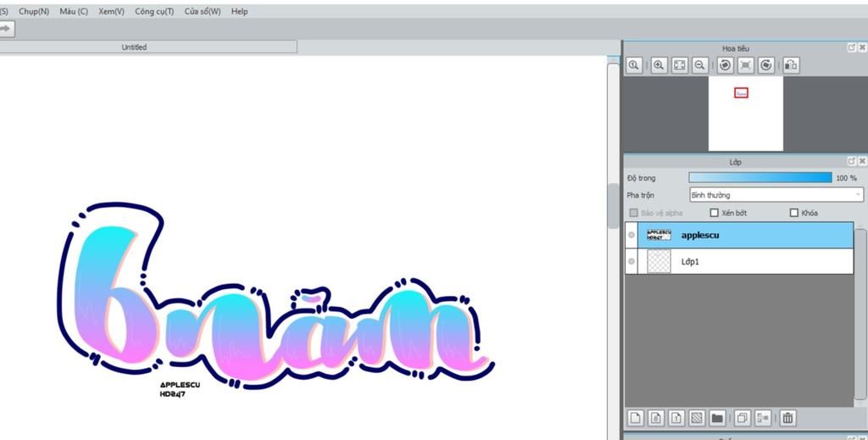The height and width of the screenshot is (440, 868).
Task: Add a halftone layer
Action: (697, 418)
